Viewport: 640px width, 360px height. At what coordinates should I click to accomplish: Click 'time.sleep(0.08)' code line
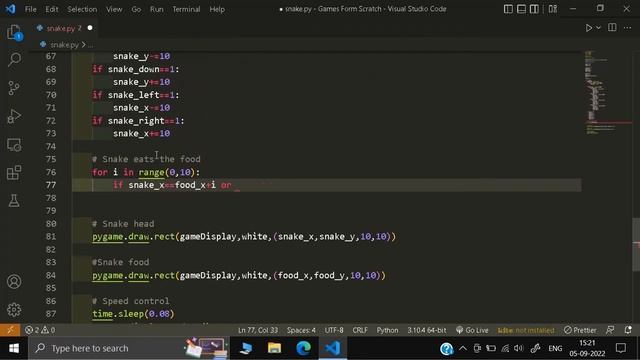[133, 313]
